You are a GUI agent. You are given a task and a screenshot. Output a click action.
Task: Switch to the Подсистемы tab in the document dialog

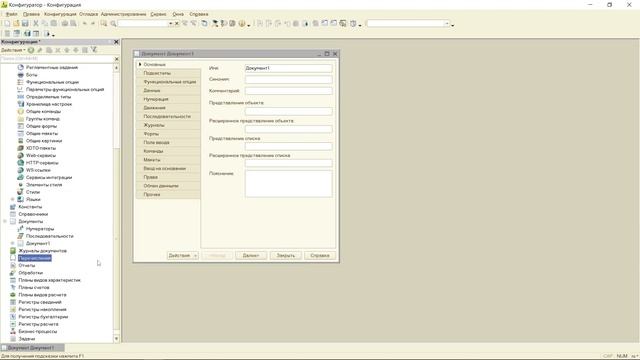(168, 73)
